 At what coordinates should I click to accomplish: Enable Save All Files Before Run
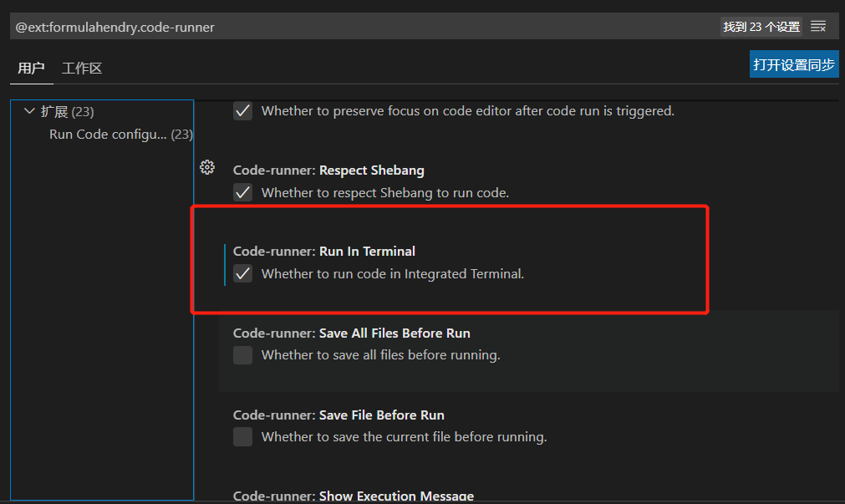coord(242,355)
